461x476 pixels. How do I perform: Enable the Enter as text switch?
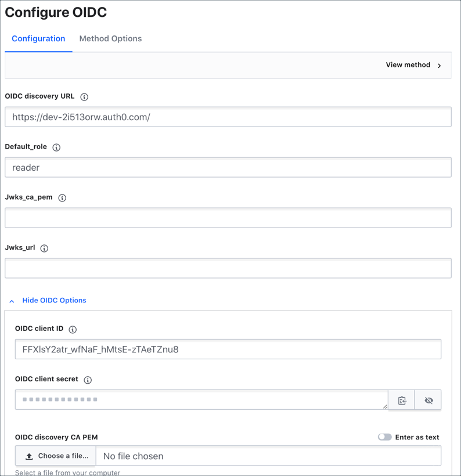pos(384,437)
